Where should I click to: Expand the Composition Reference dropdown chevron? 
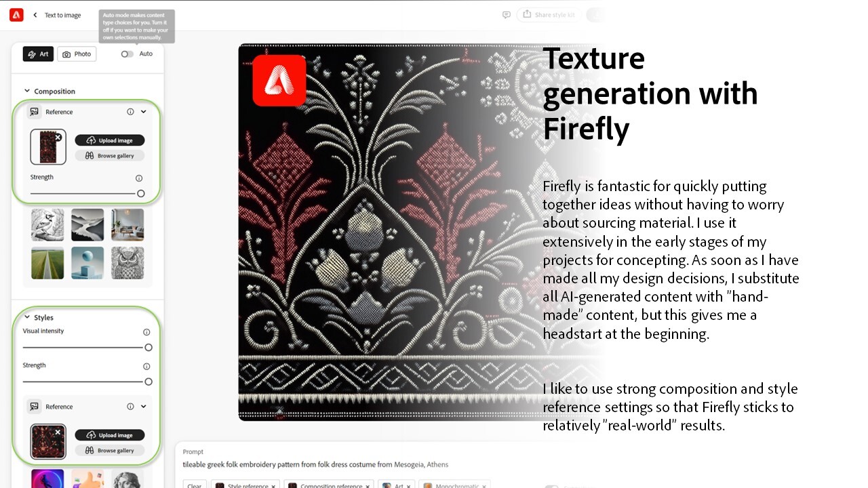(x=144, y=112)
